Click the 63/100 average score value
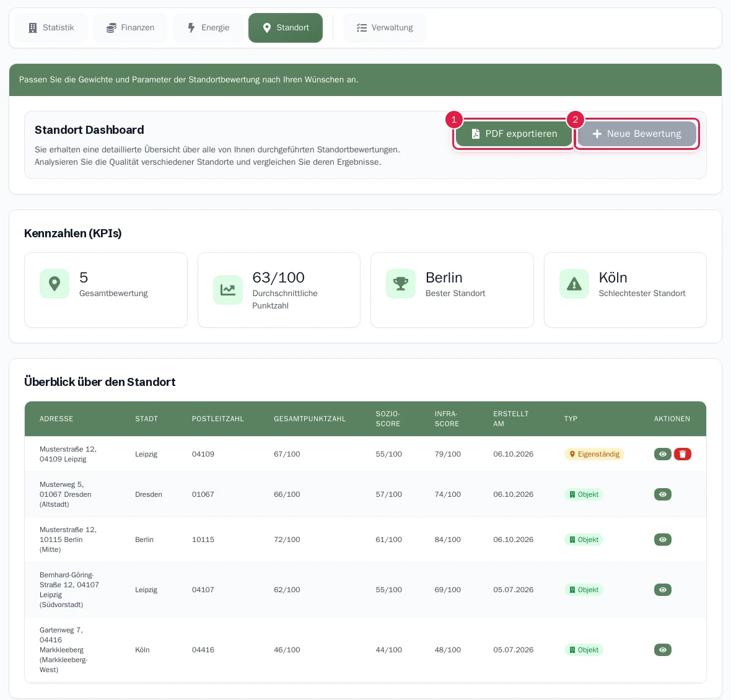The width and height of the screenshot is (731, 700). click(x=278, y=278)
